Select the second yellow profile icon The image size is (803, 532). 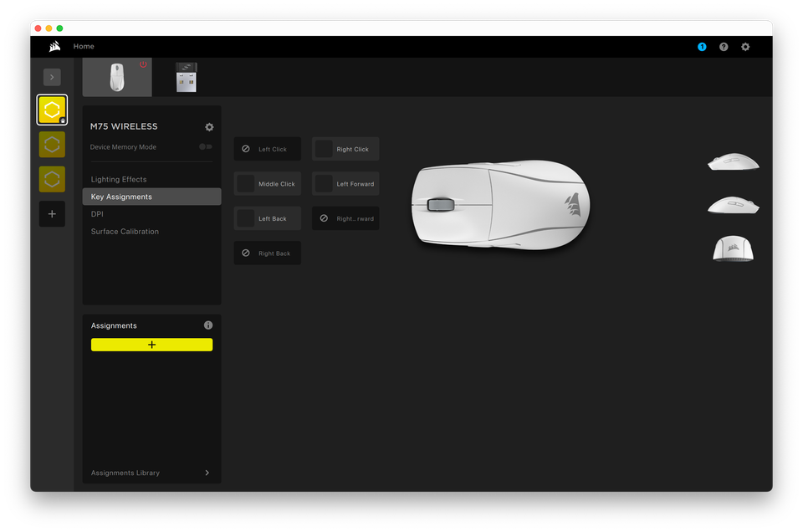point(52,145)
